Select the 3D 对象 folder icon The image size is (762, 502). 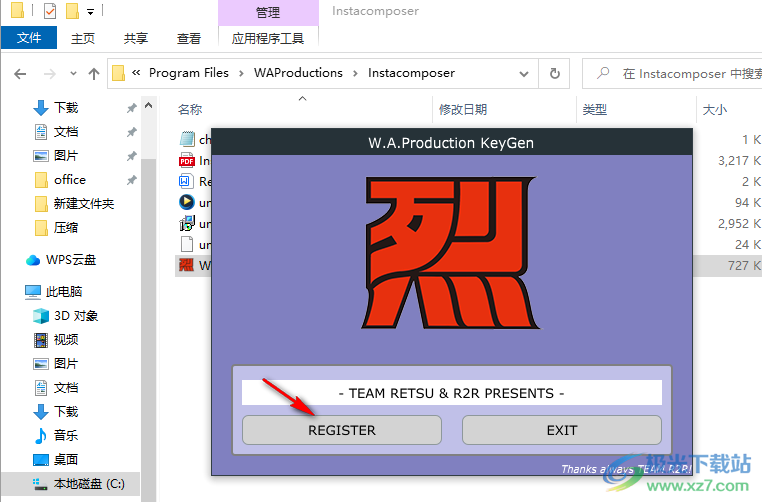click(x=41, y=316)
